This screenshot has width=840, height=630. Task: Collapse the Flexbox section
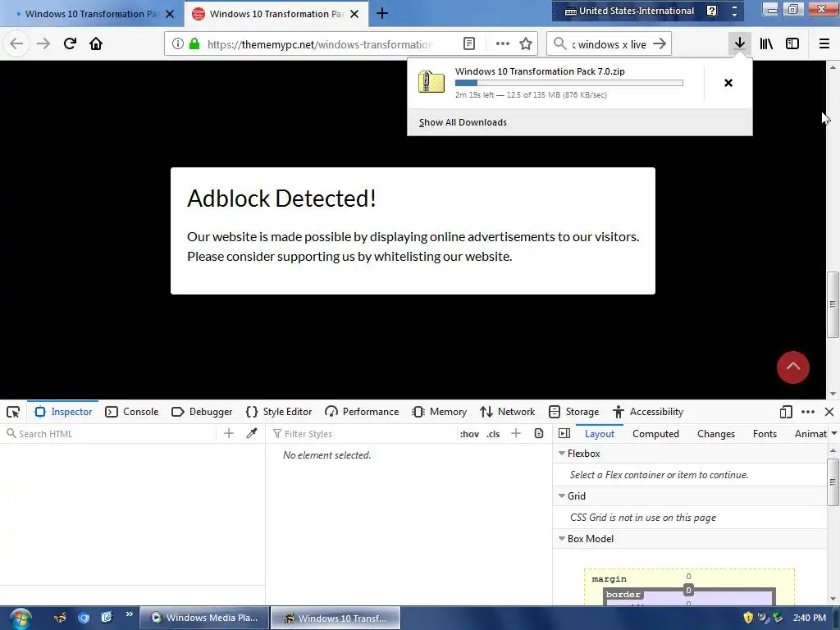pos(562,453)
